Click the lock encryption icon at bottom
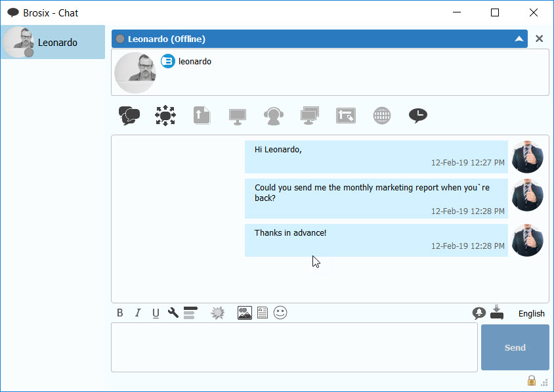The width and height of the screenshot is (554, 392). [532, 380]
